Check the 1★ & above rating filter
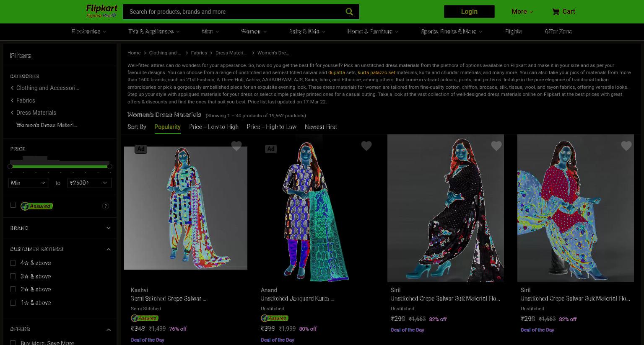The image size is (644, 345). pyautogui.click(x=13, y=303)
